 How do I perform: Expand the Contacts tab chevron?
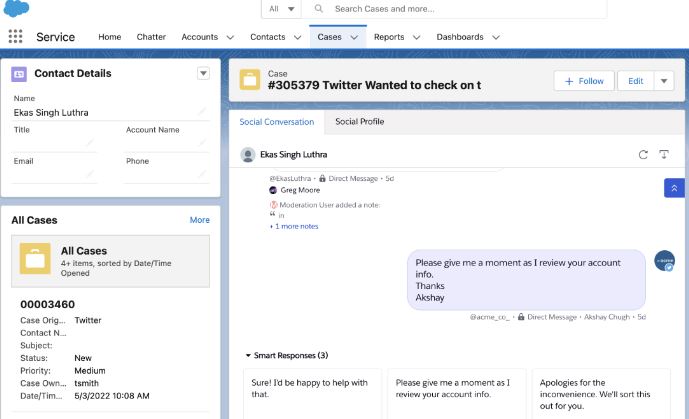pos(297,37)
